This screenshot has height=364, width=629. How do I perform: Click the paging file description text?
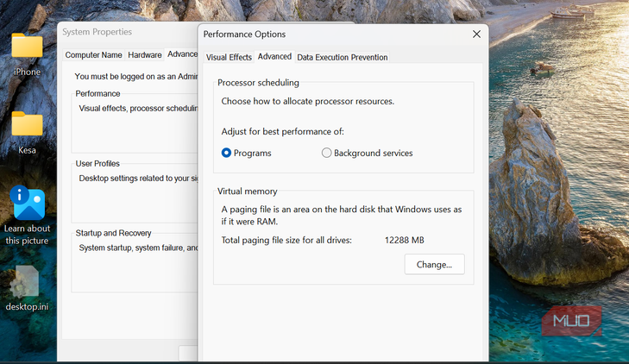click(342, 216)
